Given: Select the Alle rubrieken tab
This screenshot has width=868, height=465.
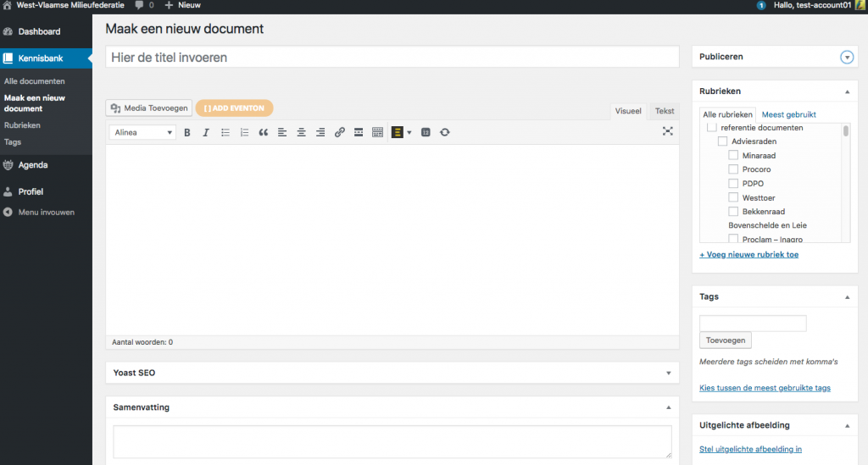Looking at the screenshot, I should 727,114.
